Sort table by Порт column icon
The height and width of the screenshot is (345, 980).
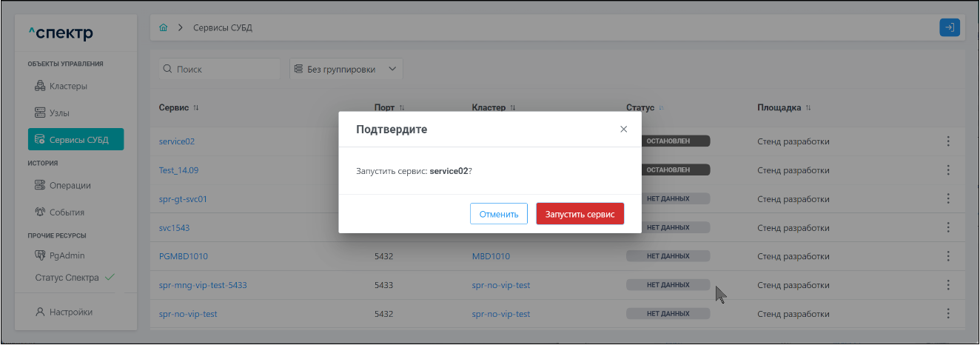(402, 108)
